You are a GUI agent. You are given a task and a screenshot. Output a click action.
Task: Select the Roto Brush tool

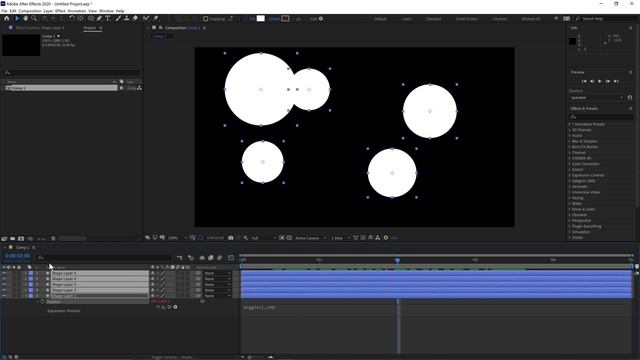point(146,18)
